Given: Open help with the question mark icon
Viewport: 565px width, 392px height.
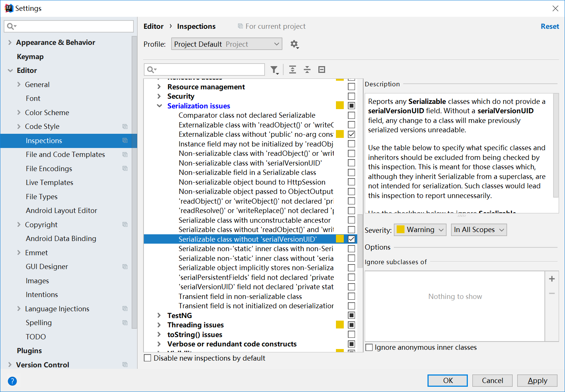Looking at the screenshot, I should pyautogui.click(x=12, y=381).
